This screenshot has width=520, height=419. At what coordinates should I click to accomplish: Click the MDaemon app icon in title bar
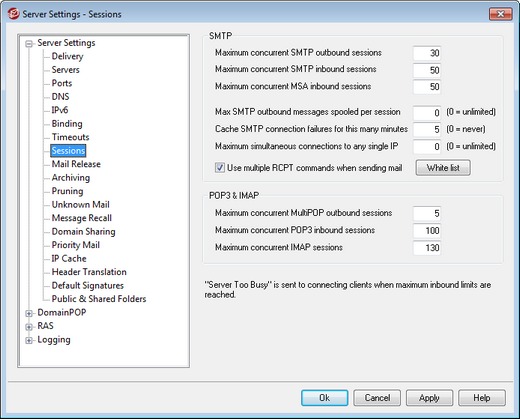tap(14, 14)
